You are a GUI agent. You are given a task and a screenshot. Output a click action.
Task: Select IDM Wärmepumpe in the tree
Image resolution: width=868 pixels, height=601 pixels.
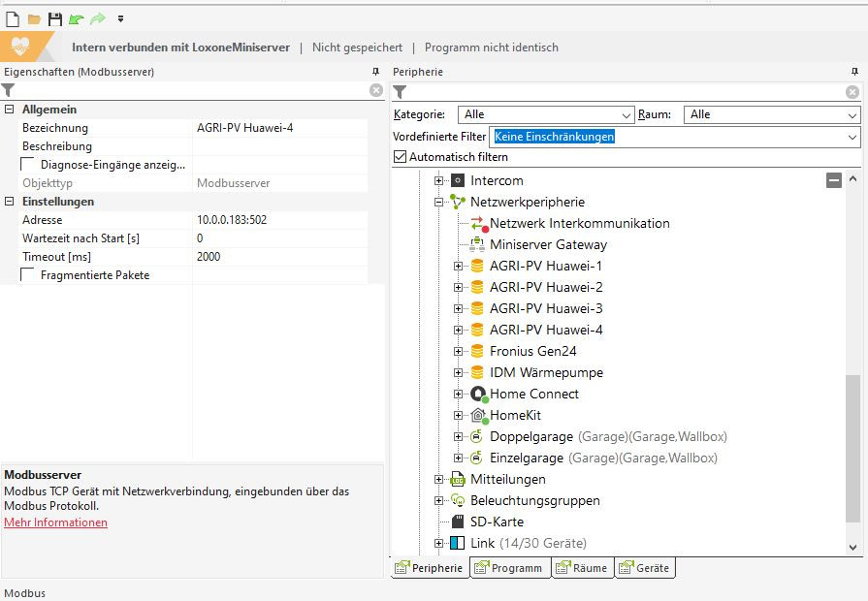[546, 372]
